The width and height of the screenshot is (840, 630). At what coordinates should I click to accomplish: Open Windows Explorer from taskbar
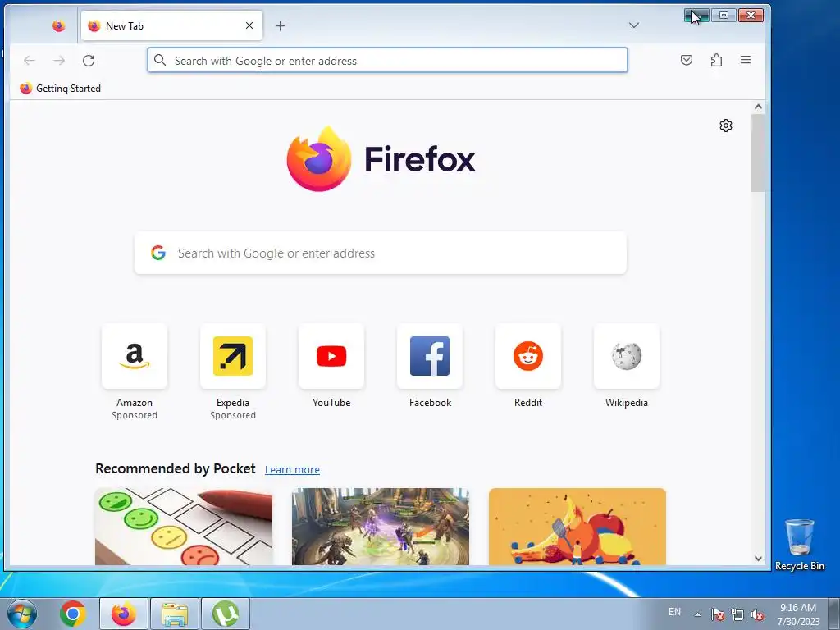175,614
